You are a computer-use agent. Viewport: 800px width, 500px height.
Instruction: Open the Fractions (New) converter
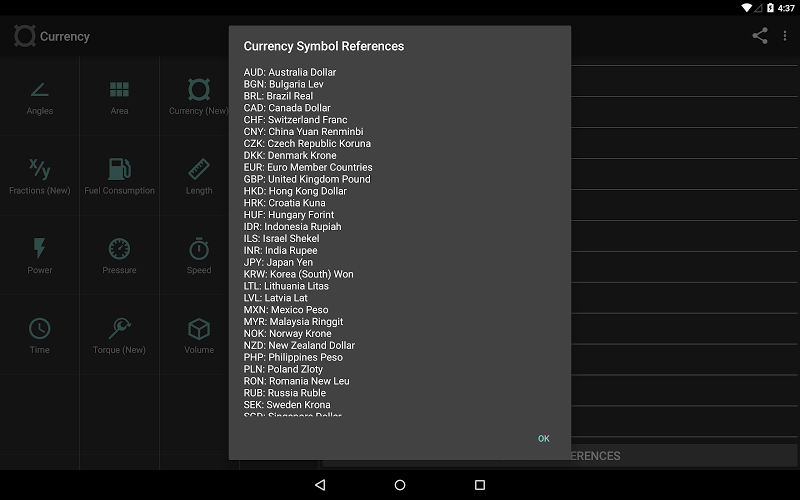40,176
